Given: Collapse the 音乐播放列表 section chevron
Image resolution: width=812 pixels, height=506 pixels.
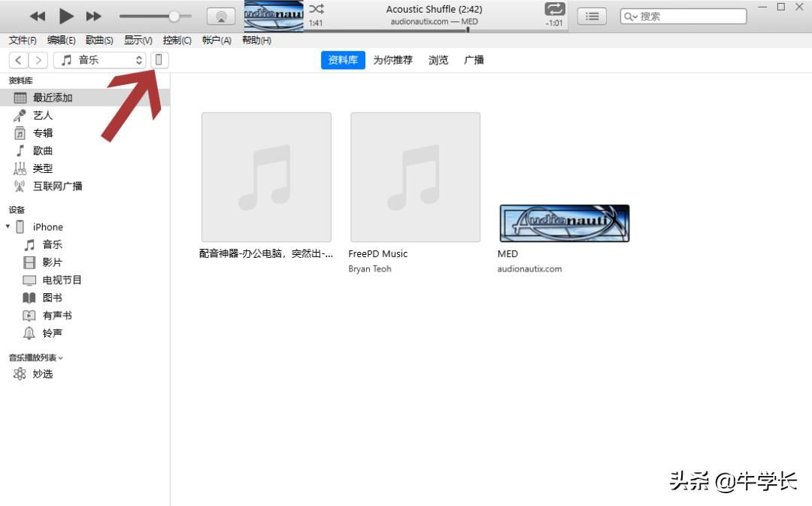Looking at the screenshot, I should pyautogui.click(x=61, y=358).
